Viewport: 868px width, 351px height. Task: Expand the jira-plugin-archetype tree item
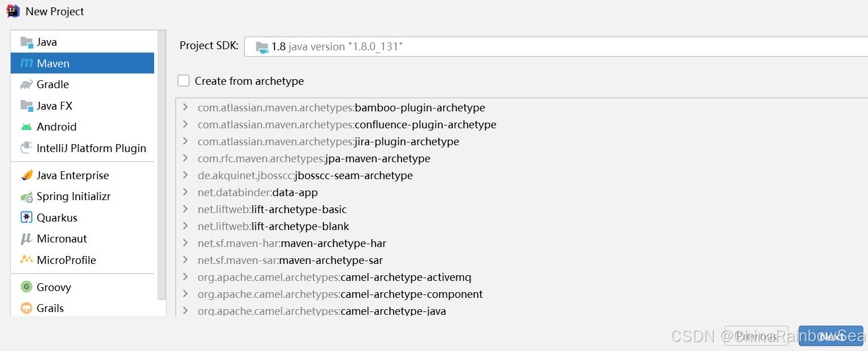pos(185,141)
